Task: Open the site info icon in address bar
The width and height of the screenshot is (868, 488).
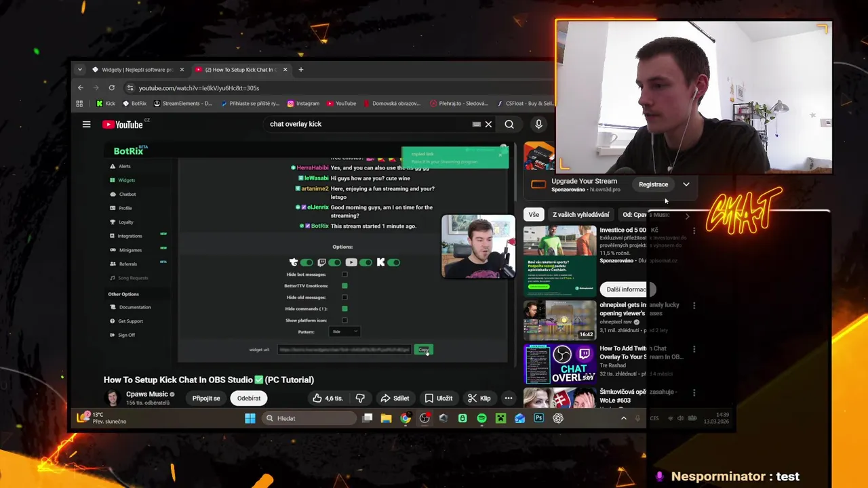Action: pos(130,87)
